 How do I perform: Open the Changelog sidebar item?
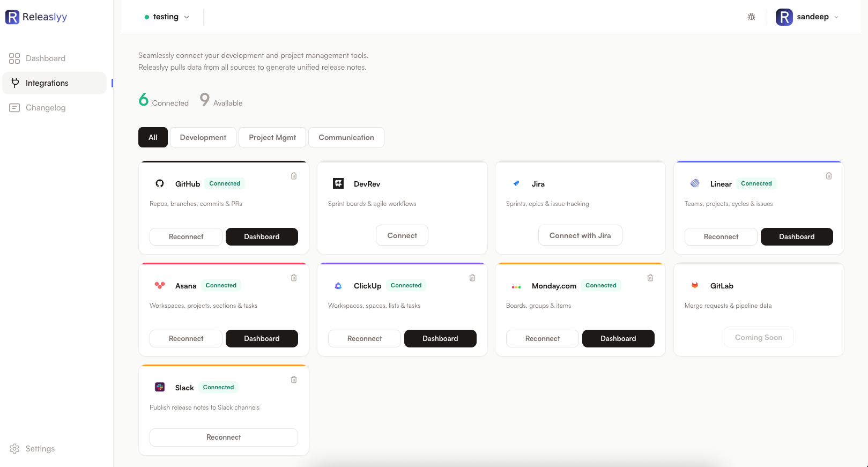54,108
